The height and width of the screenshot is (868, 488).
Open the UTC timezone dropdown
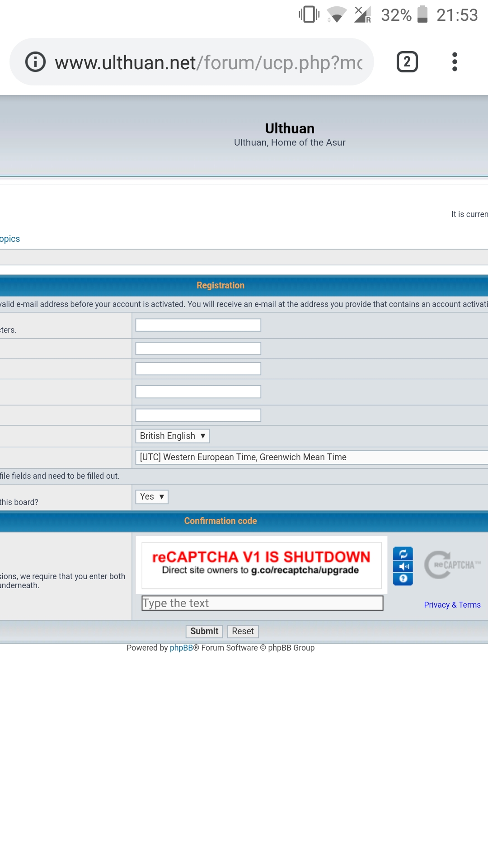311,457
